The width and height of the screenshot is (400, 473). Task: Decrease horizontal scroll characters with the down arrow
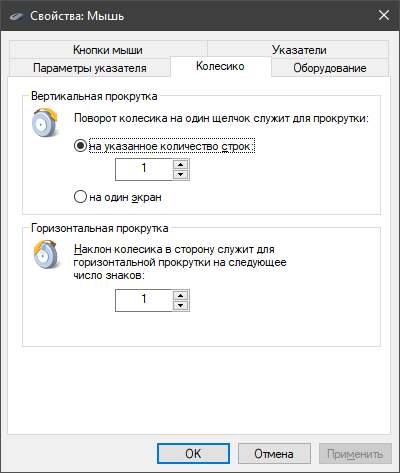181,305
